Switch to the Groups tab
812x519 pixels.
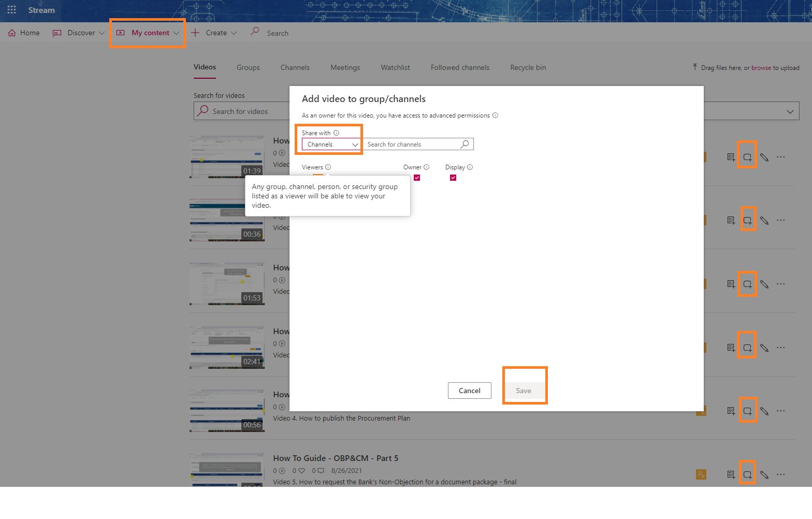tap(248, 67)
